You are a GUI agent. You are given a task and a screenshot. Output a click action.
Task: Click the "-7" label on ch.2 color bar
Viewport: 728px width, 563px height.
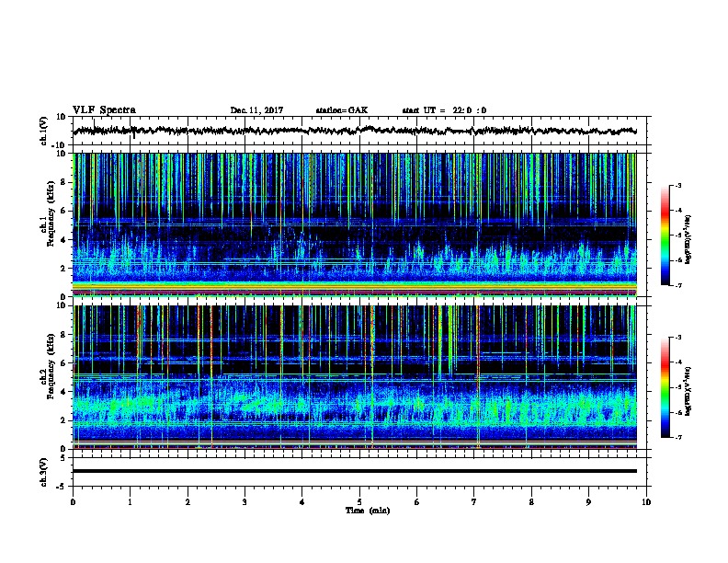pos(677,437)
